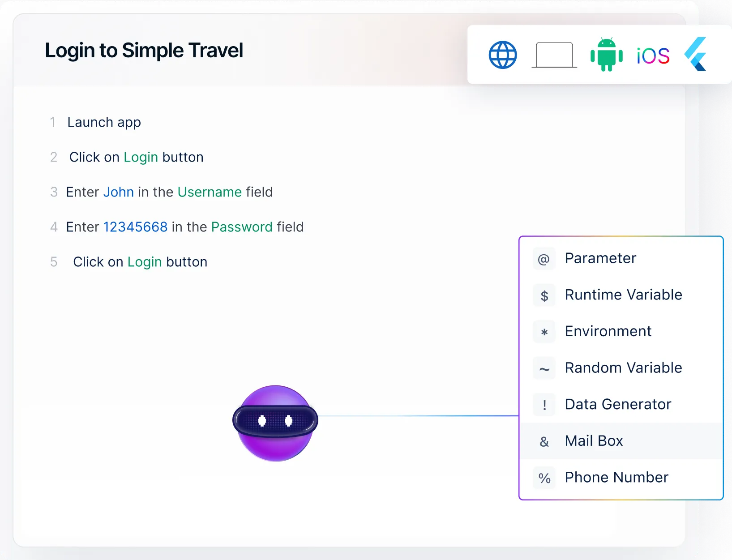Select the Parameter option
Viewport: 732px width, 560px height.
tap(600, 258)
